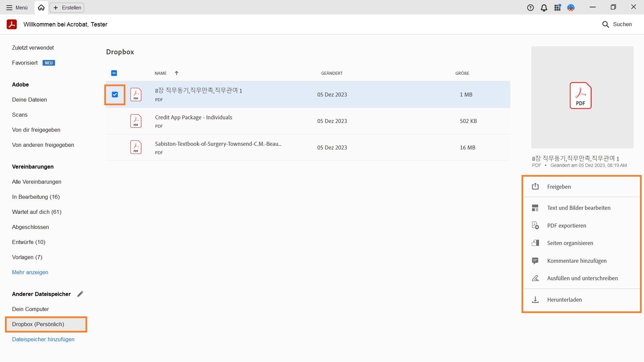Click the Home icon tab

pos(41,7)
